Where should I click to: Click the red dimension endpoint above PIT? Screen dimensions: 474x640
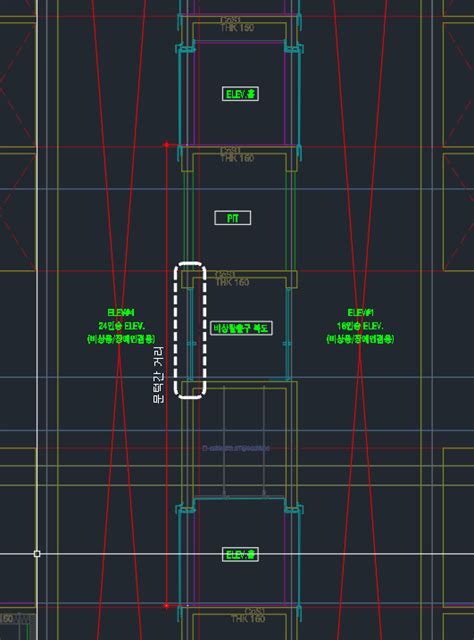[x=167, y=144]
